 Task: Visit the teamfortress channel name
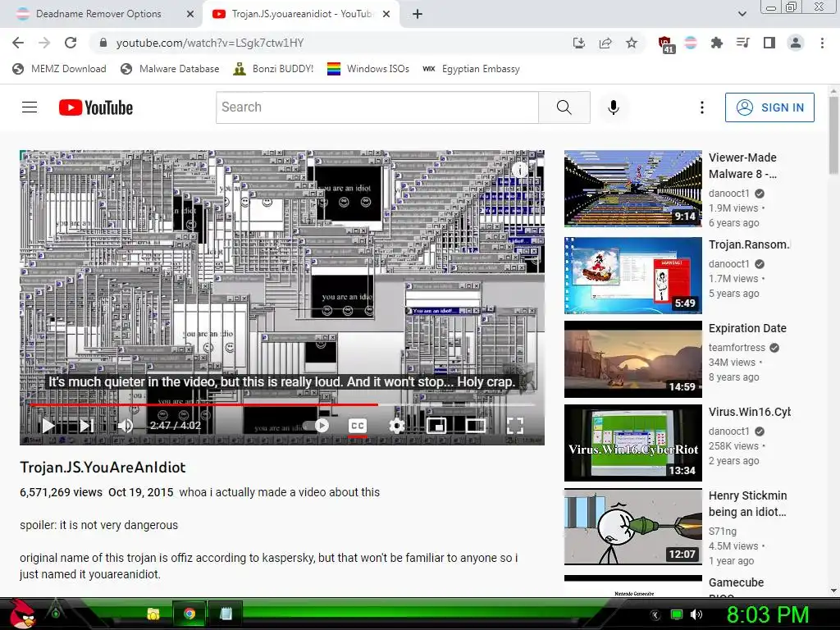[x=737, y=347]
